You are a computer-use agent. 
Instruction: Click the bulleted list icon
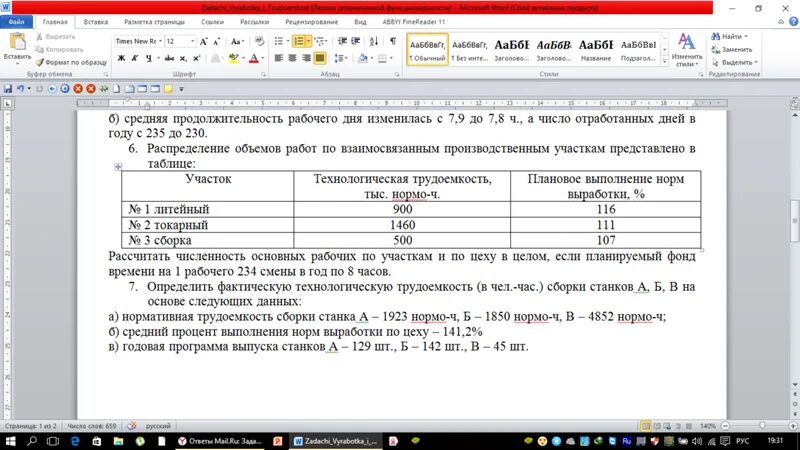[279, 41]
